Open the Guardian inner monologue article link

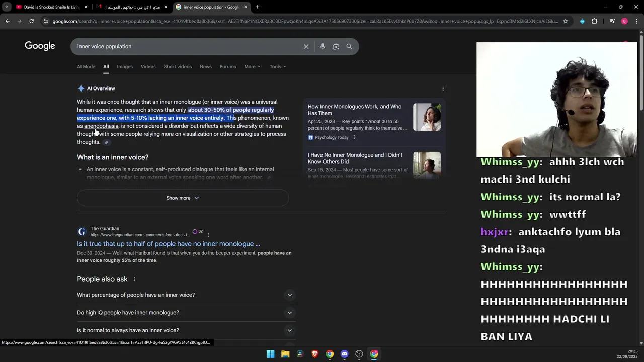169,244
